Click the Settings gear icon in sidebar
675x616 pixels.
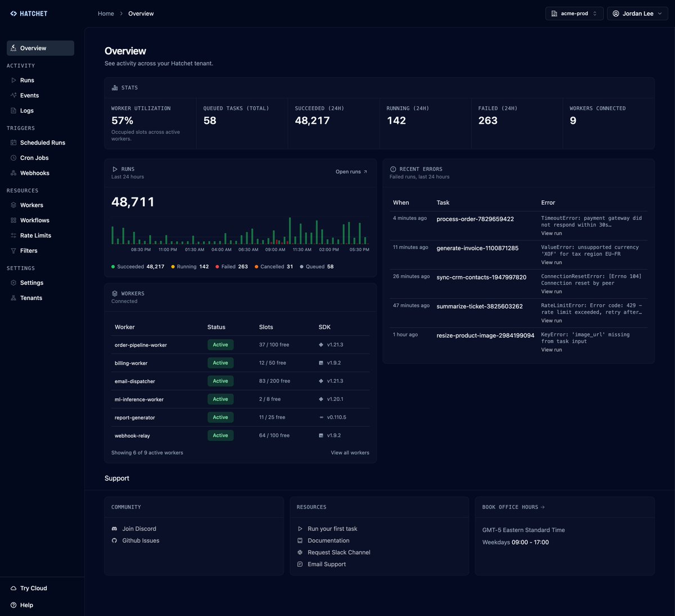(13, 283)
